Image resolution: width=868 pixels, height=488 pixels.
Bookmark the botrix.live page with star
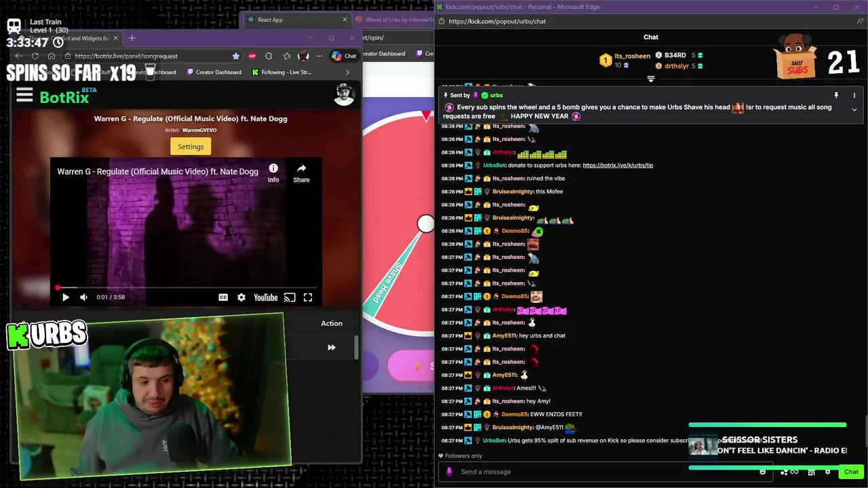pyautogui.click(x=236, y=56)
